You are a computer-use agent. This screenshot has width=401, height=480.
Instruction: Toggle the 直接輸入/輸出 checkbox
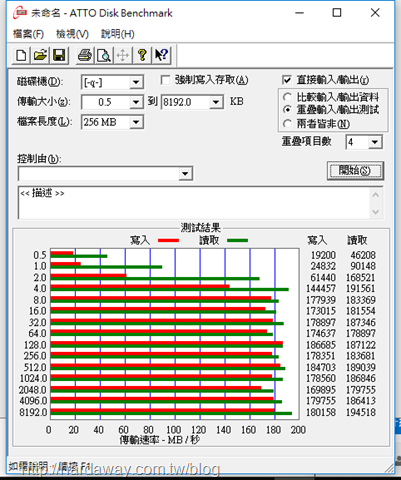coord(287,80)
